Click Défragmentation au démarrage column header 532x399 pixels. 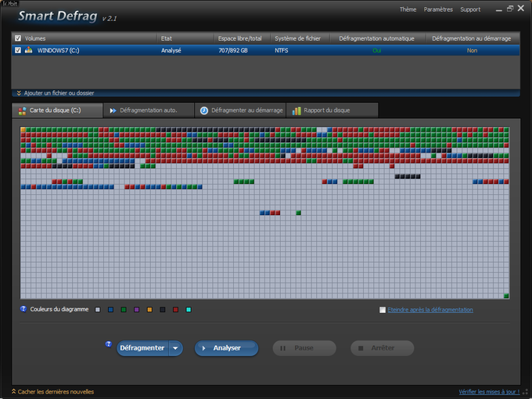(x=472, y=38)
